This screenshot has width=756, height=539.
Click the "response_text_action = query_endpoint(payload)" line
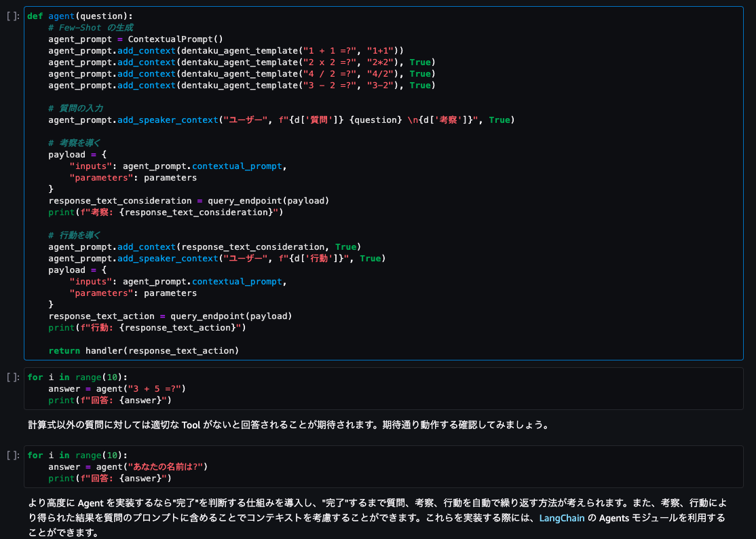170,316
